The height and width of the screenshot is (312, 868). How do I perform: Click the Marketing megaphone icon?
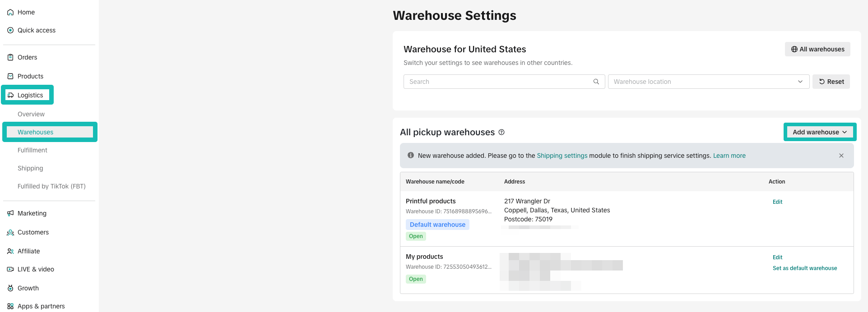pyautogui.click(x=10, y=213)
